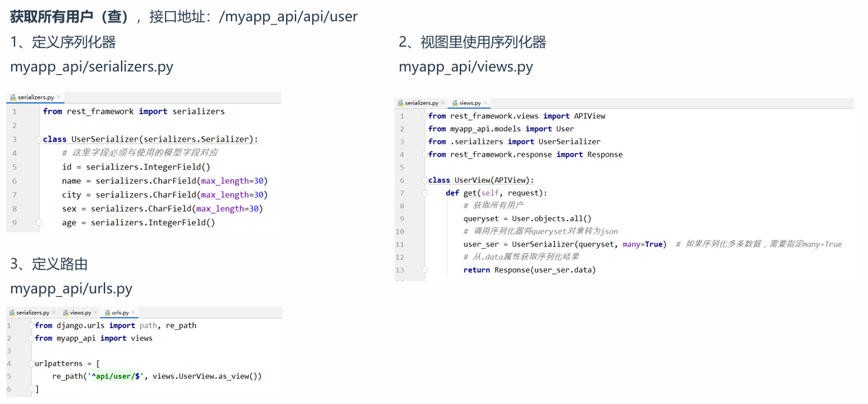
Task: Select serializers.py tab in the urls editor
Action: click(x=32, y=313)
